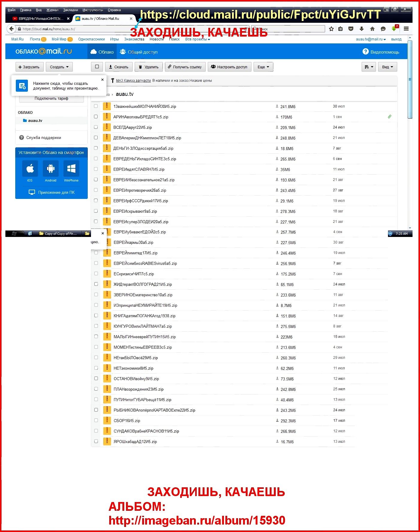Click the WinPhone app icon
Image resolution: width=420 pixels, height=532 pixels.
click(x=71, y=169)
